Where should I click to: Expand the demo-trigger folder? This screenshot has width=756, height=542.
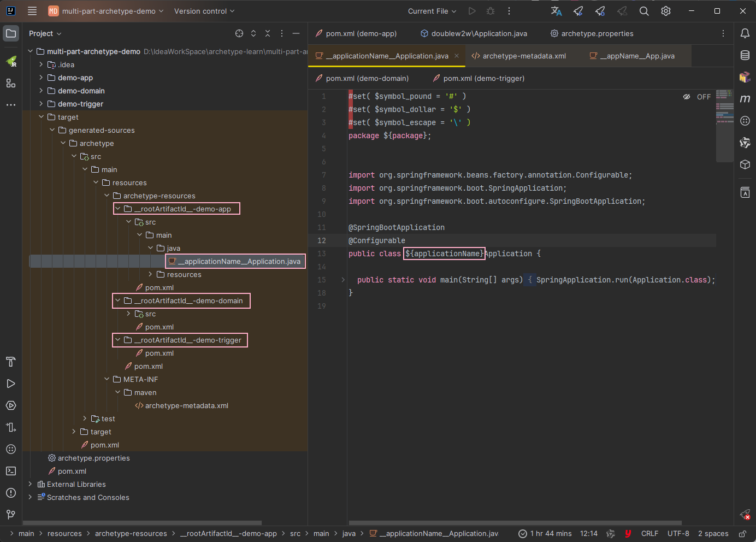coord(41,104)
